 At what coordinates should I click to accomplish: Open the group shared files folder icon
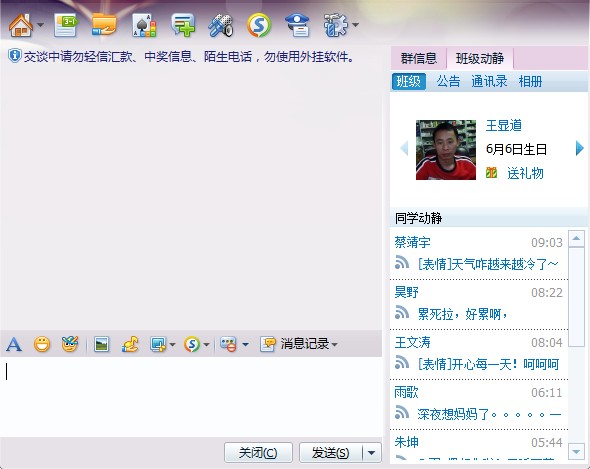coord(104,25)
